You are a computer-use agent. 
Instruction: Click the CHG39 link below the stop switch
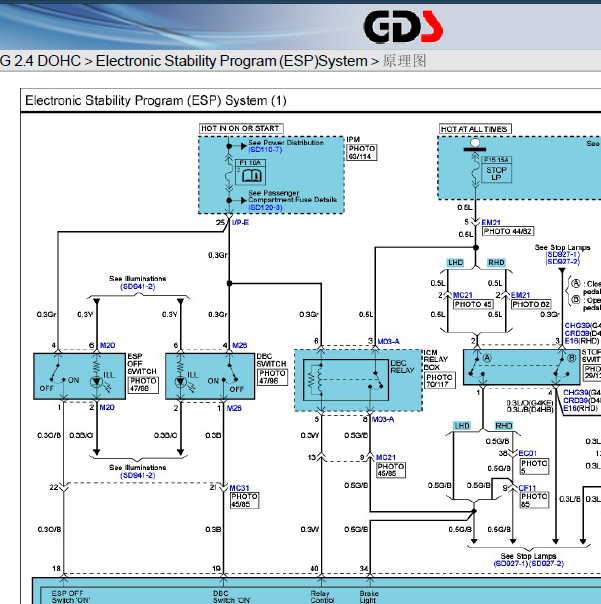(576, 393)
